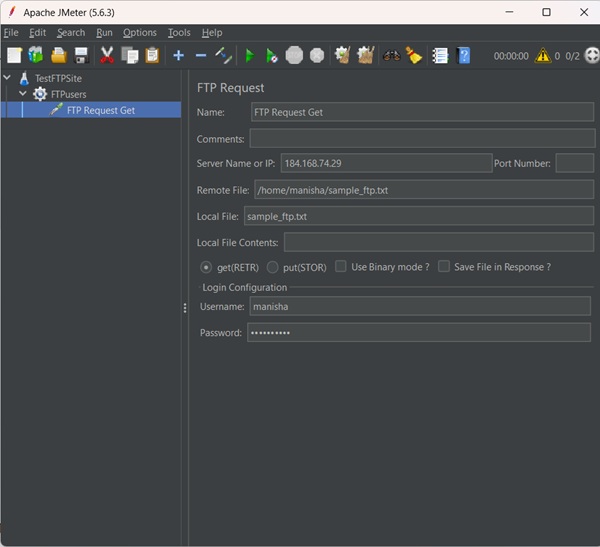The image size is (600, 547).
Task: Click the Save floppy disk icon
Action: [x=81, y=56]
